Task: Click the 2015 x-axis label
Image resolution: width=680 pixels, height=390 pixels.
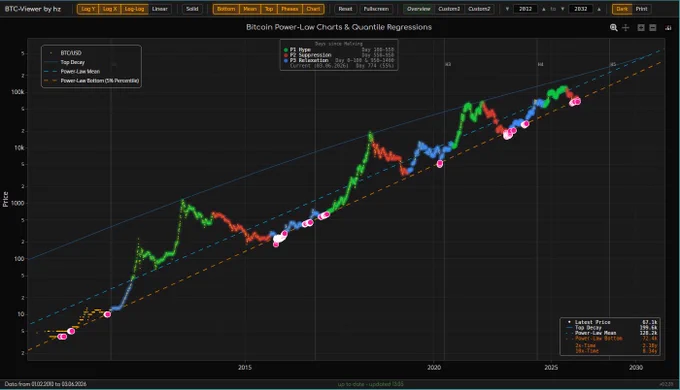Action: coord(245,367)
